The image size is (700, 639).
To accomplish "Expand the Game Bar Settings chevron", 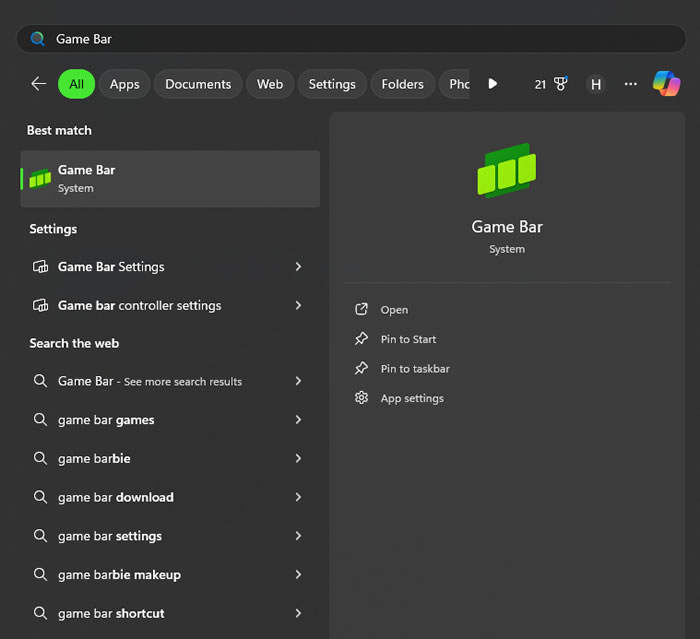I will [298, 267].
